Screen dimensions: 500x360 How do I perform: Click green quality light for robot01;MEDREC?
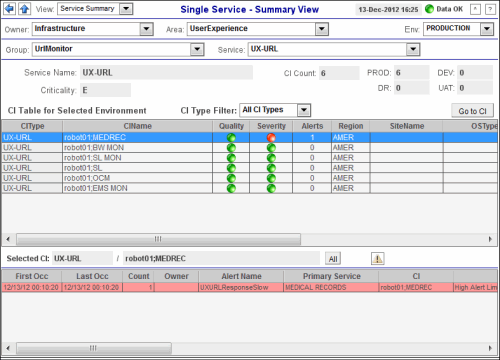(231, 137)
